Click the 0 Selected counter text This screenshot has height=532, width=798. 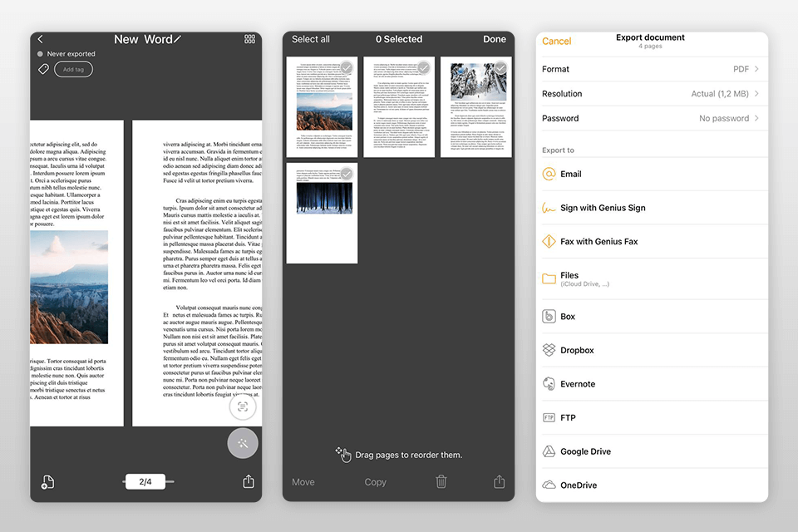pyautogui.click(x=399, y=39)
